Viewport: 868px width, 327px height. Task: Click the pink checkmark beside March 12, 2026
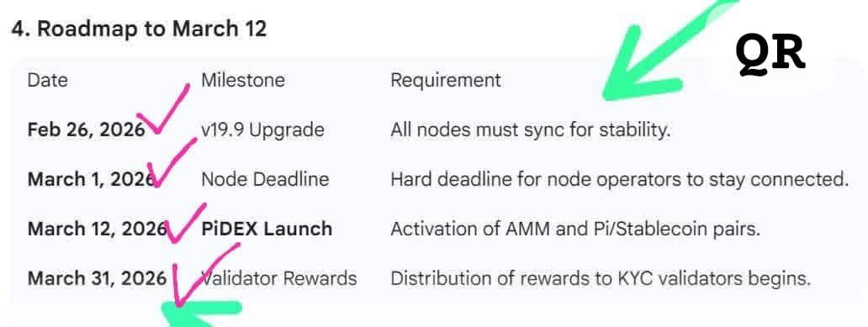click(185, 223)
